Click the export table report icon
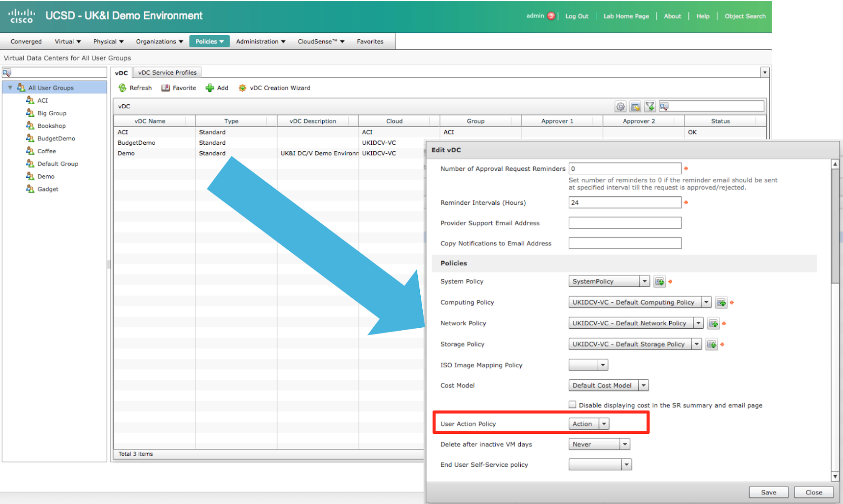The height and width of the screenshot is (504, 843). (635, 107)
